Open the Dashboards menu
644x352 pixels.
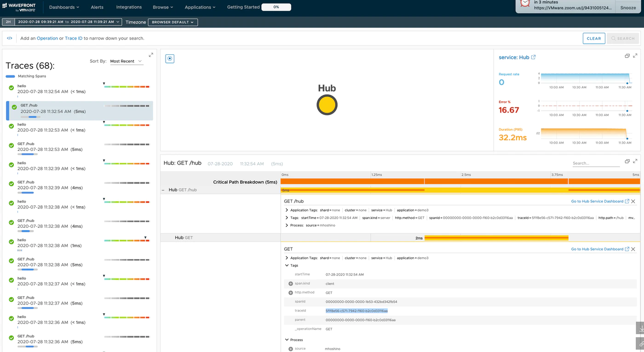pos(64,7)
